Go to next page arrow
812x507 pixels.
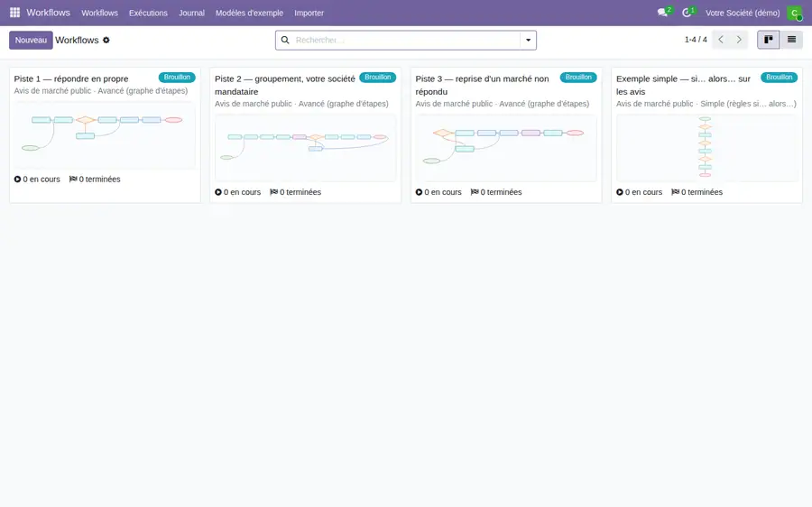click(x=739, y=40)
